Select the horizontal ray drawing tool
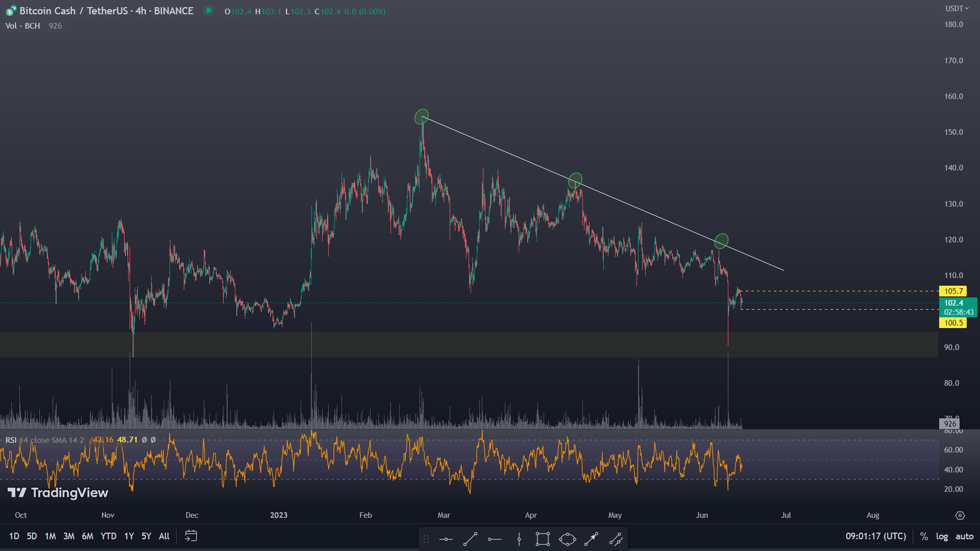 tap(494, 539)
